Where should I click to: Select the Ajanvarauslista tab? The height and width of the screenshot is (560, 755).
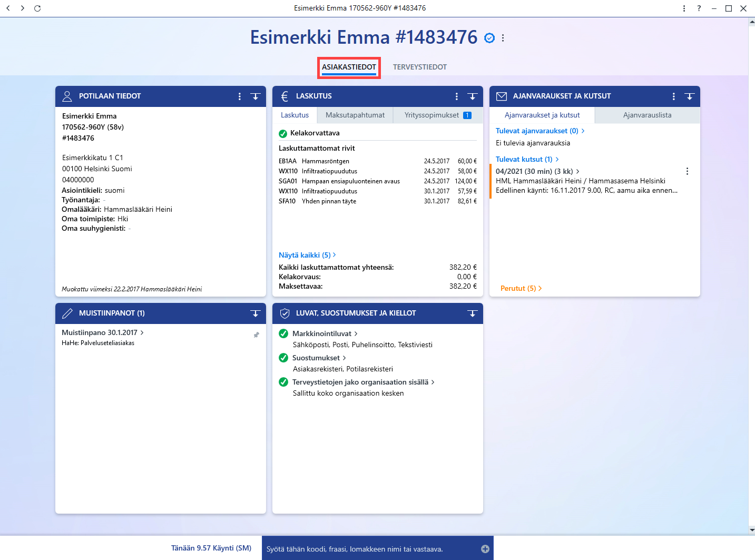[648, 115]
